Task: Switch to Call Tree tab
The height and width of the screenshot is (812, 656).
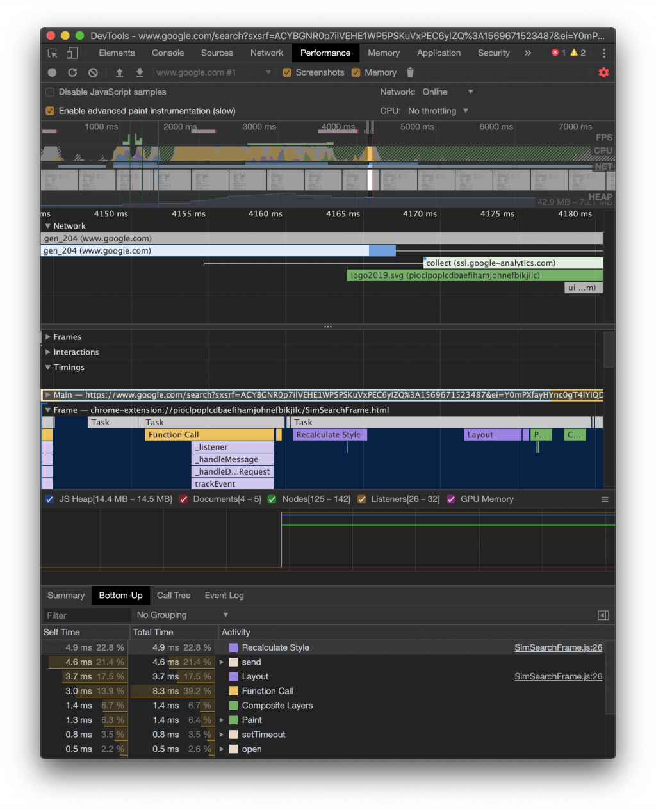Action: pos(174,596)
